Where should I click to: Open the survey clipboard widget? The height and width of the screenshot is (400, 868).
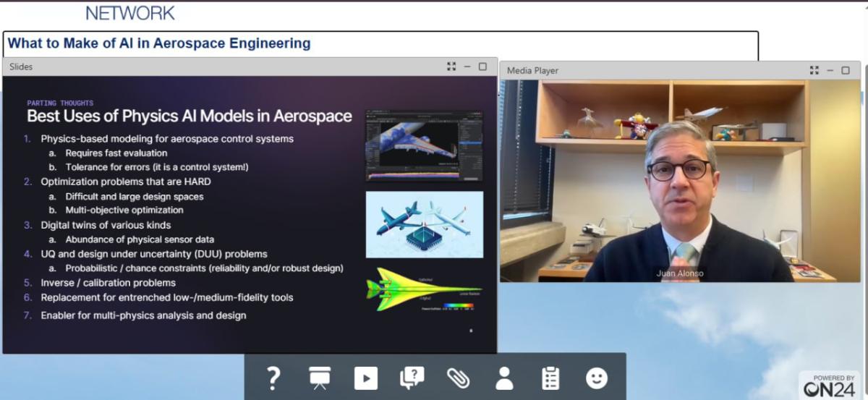point(550,378)
